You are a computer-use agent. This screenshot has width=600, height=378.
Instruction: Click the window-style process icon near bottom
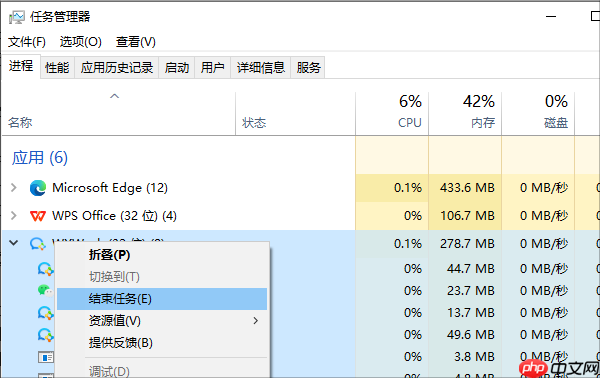46,357
